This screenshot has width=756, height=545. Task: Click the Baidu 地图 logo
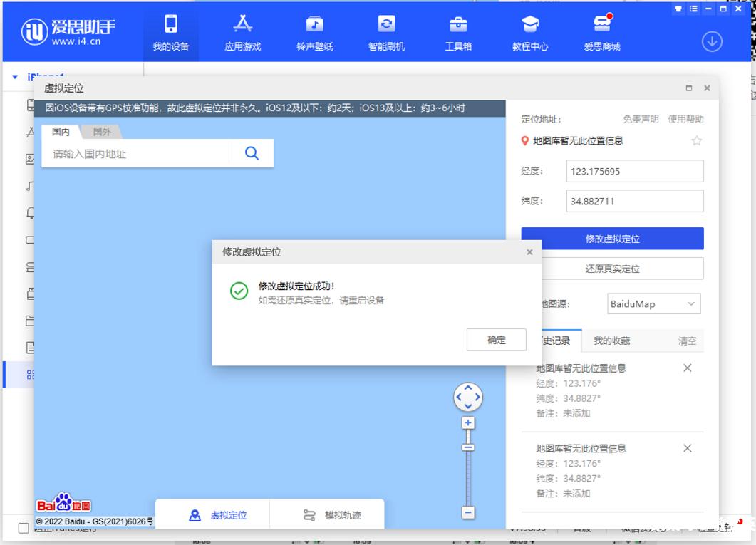tap(63, 502)
